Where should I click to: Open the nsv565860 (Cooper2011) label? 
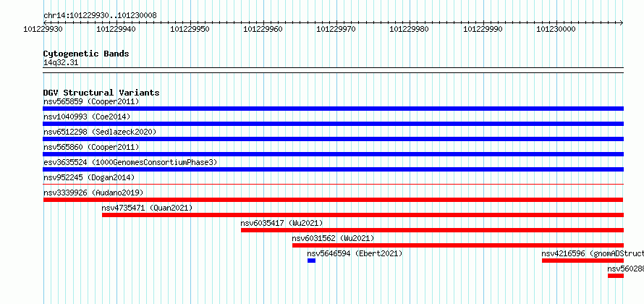point(91,147)
